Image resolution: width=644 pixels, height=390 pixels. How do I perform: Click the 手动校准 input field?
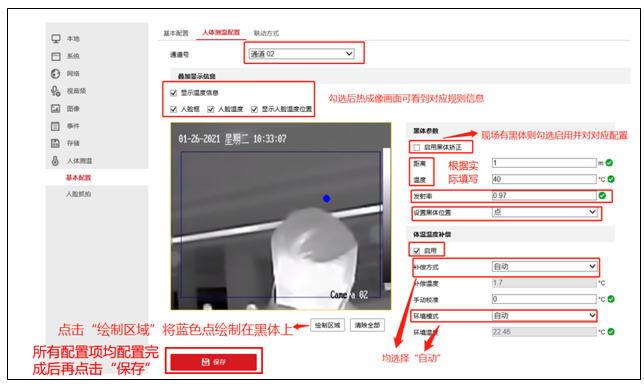point(544,299)
